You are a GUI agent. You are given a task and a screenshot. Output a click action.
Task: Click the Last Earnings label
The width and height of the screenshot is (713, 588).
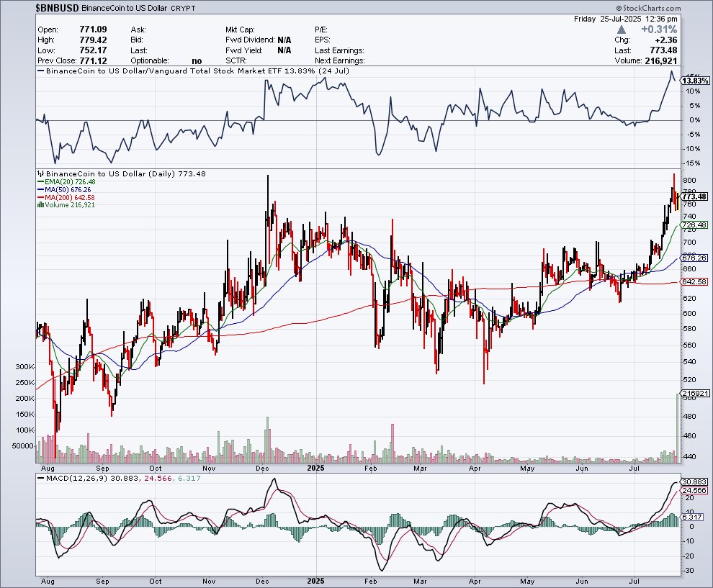[x=339, y=50]
